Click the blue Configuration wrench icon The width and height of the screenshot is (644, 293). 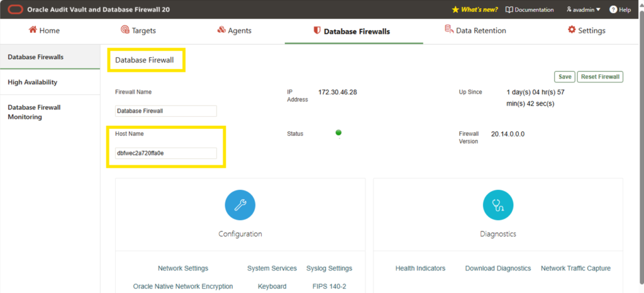tap(240, 205)
